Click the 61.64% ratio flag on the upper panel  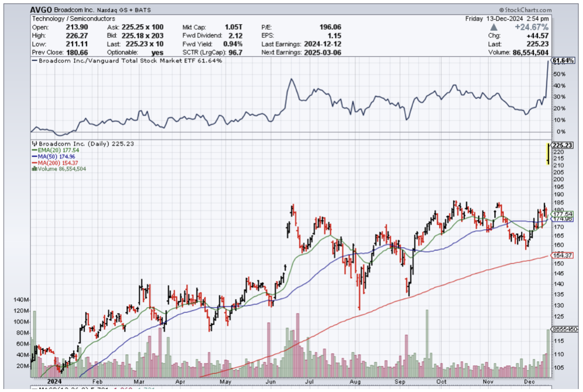pyautogui.click(x=563, y=61)
